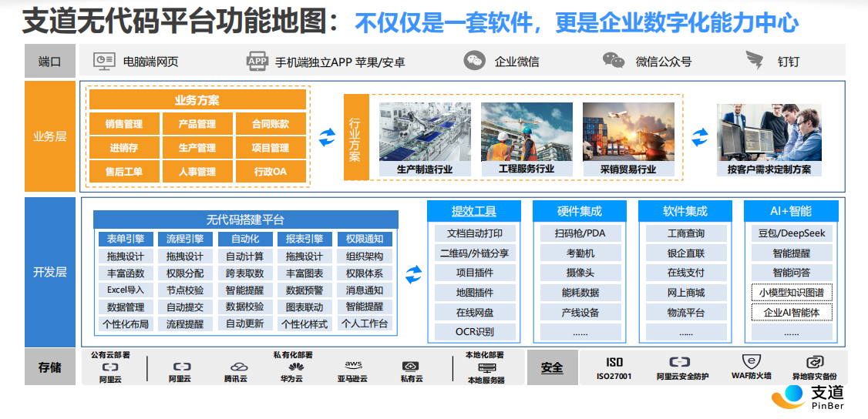Screen dimensions: 868x419
Task: Click the 硬件集成 header
Action: click(x=580, y=210)
